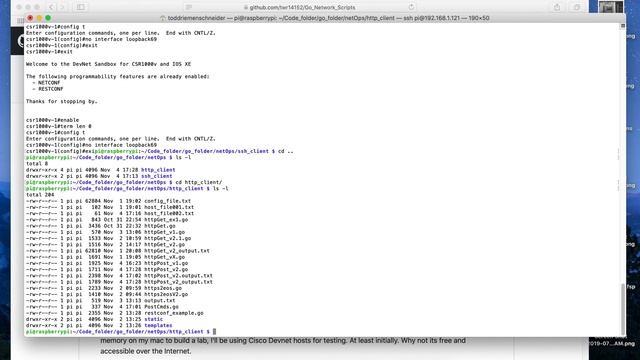
Task: Open Safari share button
Action: click(557, 7)
